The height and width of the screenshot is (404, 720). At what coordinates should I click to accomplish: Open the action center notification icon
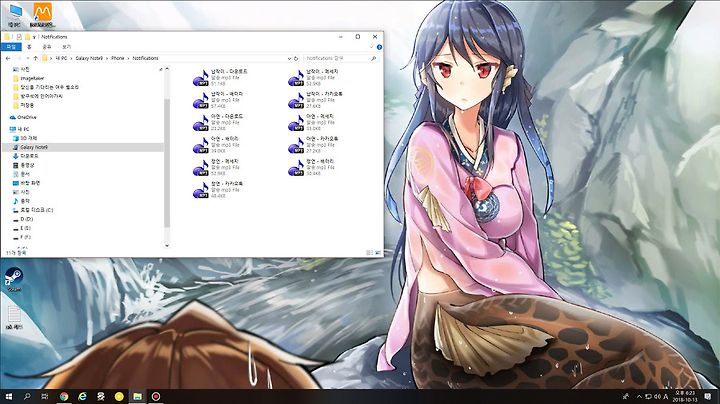pos(709,396)
